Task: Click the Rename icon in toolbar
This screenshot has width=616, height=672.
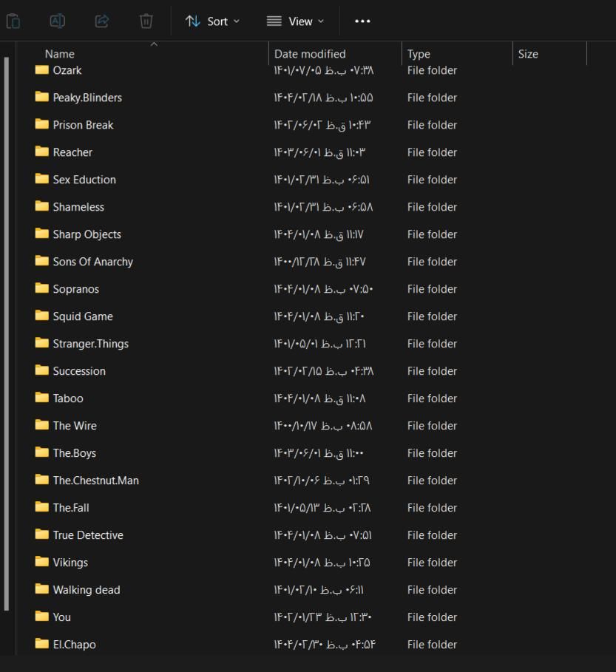Action: pyautogui.click(x=58, y=21)
